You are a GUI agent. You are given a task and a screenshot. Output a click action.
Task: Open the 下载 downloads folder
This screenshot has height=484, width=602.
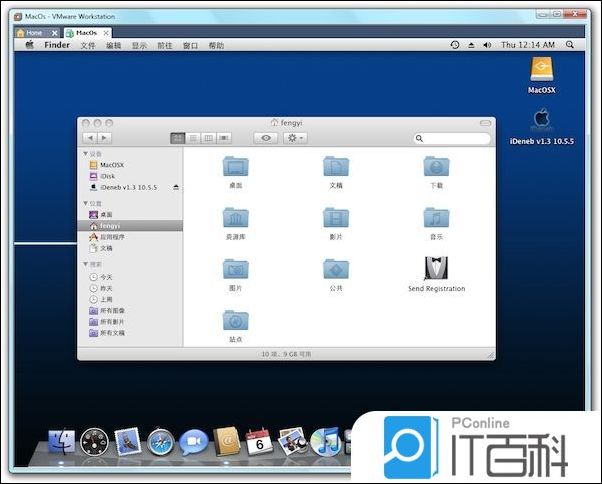point(436,166)
